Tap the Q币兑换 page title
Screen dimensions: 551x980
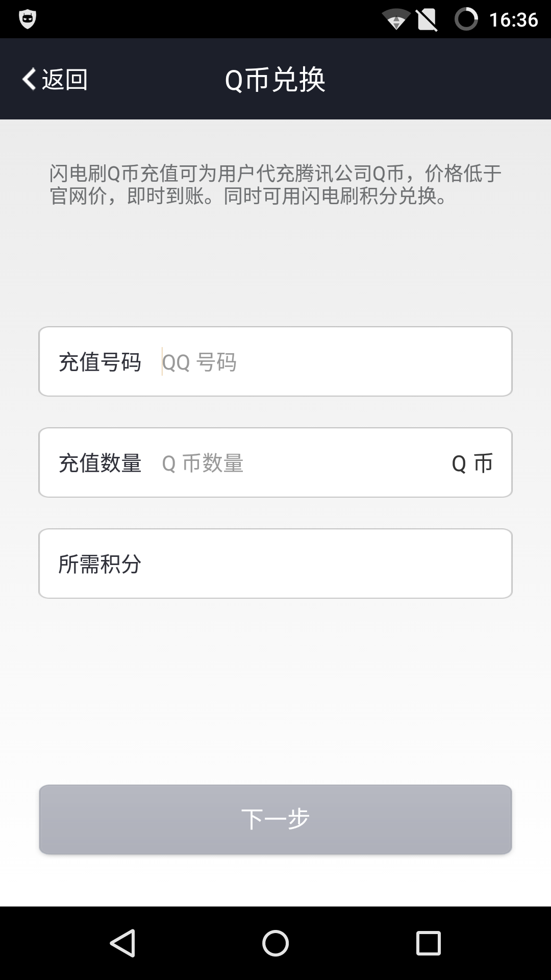point(275,80)
